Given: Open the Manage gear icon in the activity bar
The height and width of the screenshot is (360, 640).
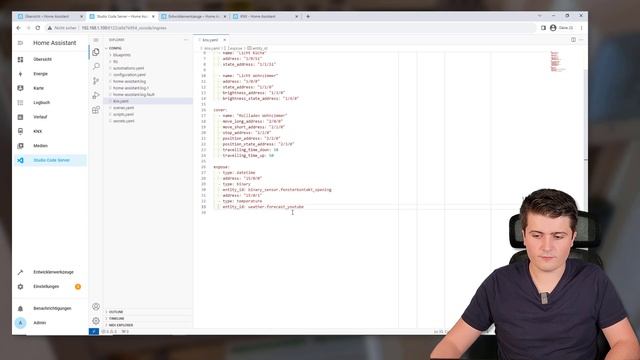Looking at the screenshot, I should pos(96,321).
